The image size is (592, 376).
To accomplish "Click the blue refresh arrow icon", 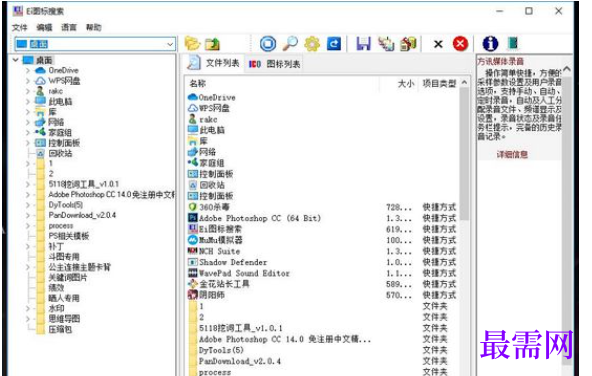I will point(334,44).
